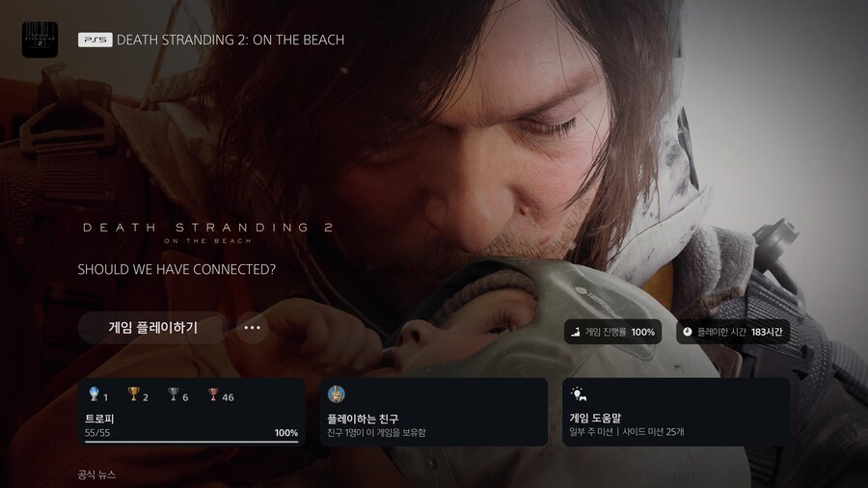Click the silver trophy icon
Screen dimensions: 868x488
173,394
